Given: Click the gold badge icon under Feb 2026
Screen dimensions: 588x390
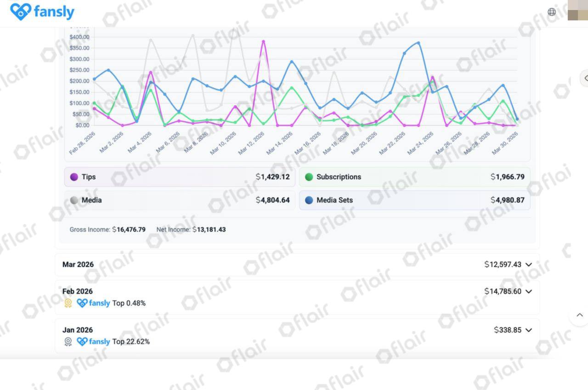Looking at the screenshot, I should [x=68, y=303].
